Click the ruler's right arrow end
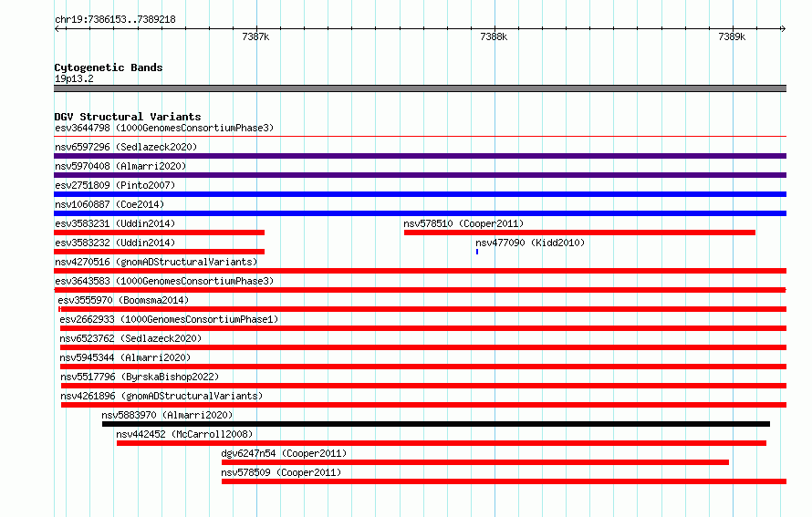The height and width of the screenshot is (517, 812). click(x=783, y=28)
